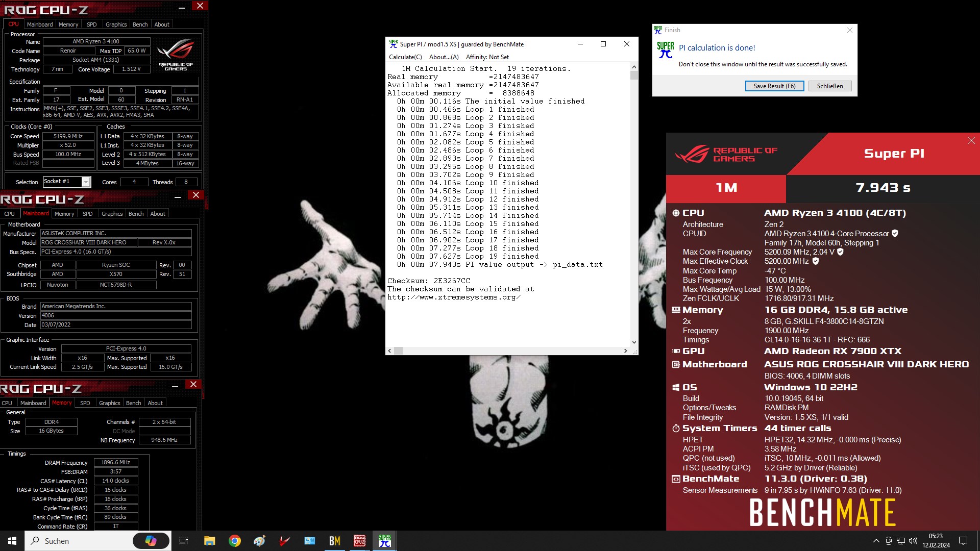Maximize the Super PI window
The height and width of the screenshot is (551, 980).
[x=603, y=44]
